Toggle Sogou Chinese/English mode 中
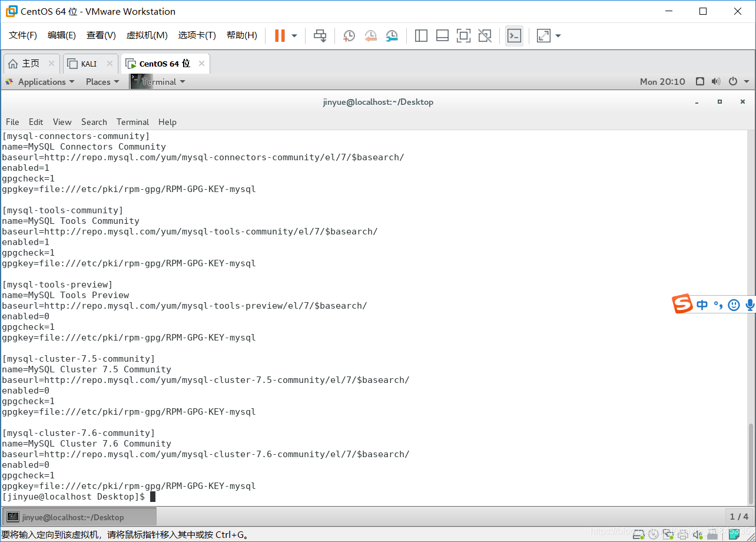This screenshot has height=542, width=756. click(x=702, y=305)
